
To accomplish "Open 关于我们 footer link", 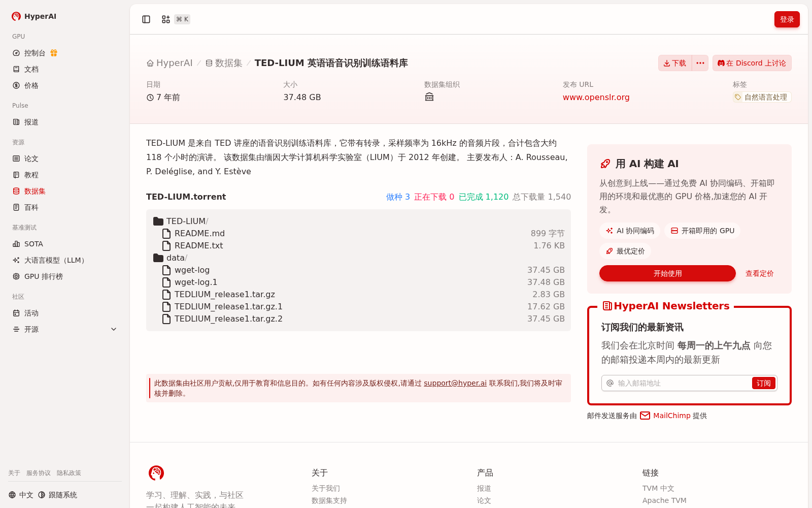I will click(326, 488).
